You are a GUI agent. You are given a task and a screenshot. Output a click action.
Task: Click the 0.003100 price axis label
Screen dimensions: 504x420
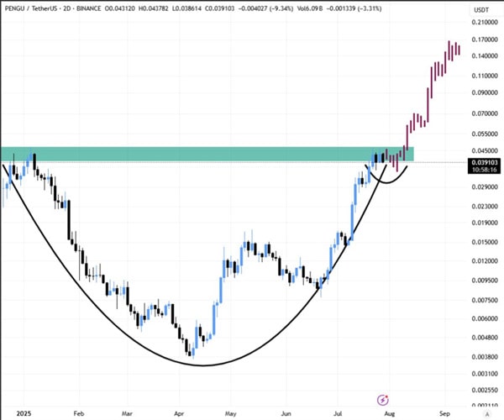tap(485, 374)
